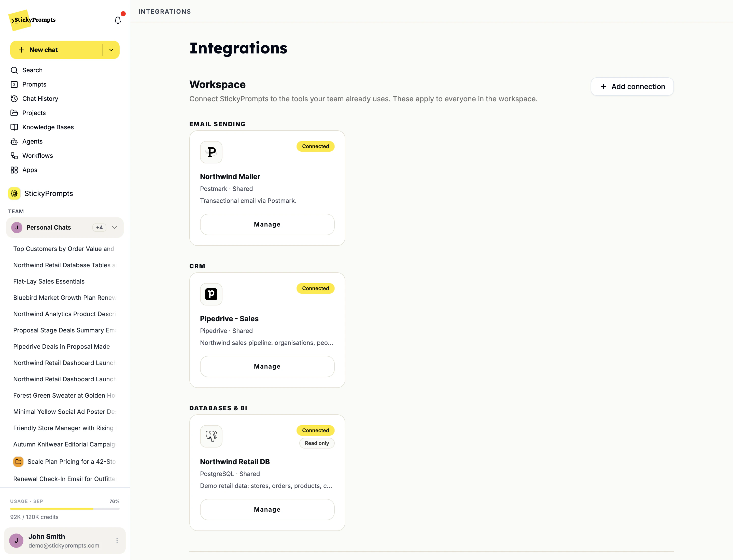This screenshot has width=733, height=560.
Task: Manage the Pipedrive - Sales integration
Action: 267,366
